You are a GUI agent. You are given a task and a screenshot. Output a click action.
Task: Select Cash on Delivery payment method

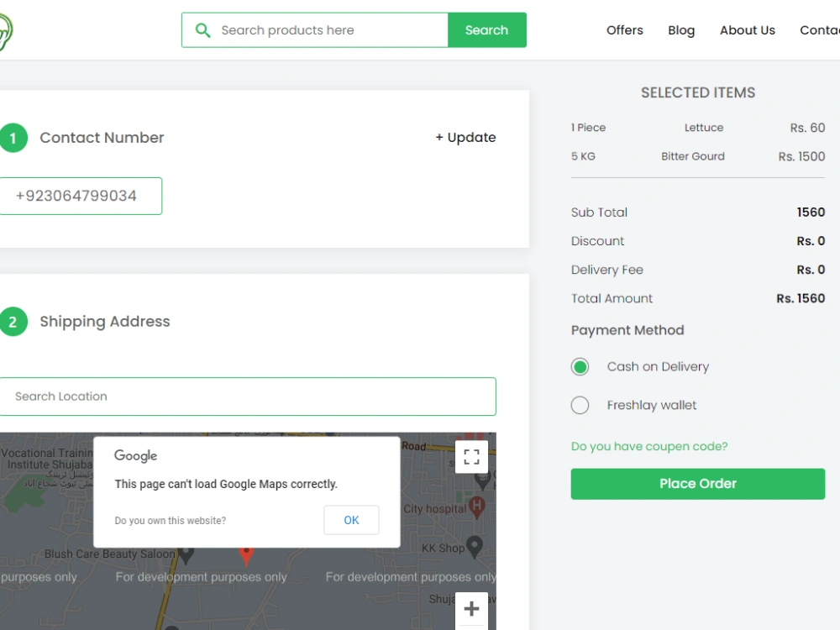click(x=580, y=366)
